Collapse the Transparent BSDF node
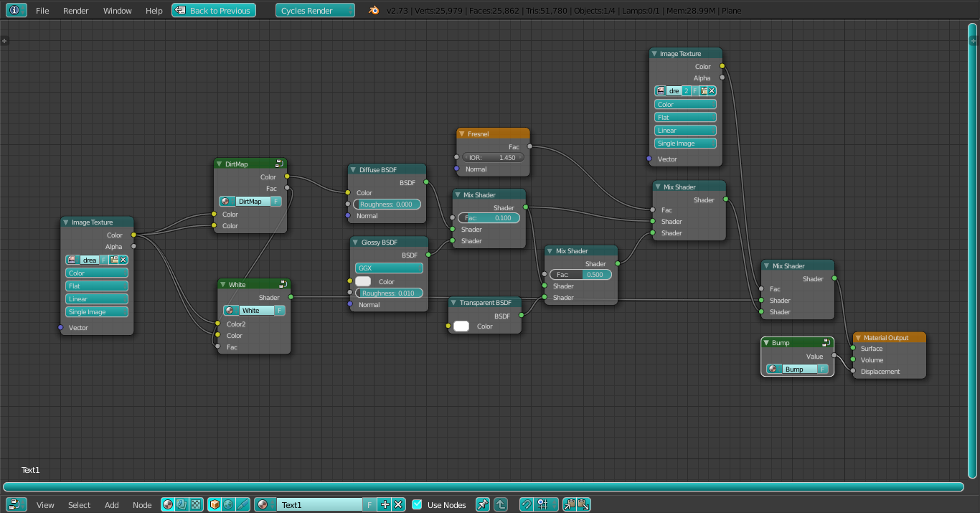Image resolution: width=980 pixels, height=513 pixels. click(x=454, y=303)
